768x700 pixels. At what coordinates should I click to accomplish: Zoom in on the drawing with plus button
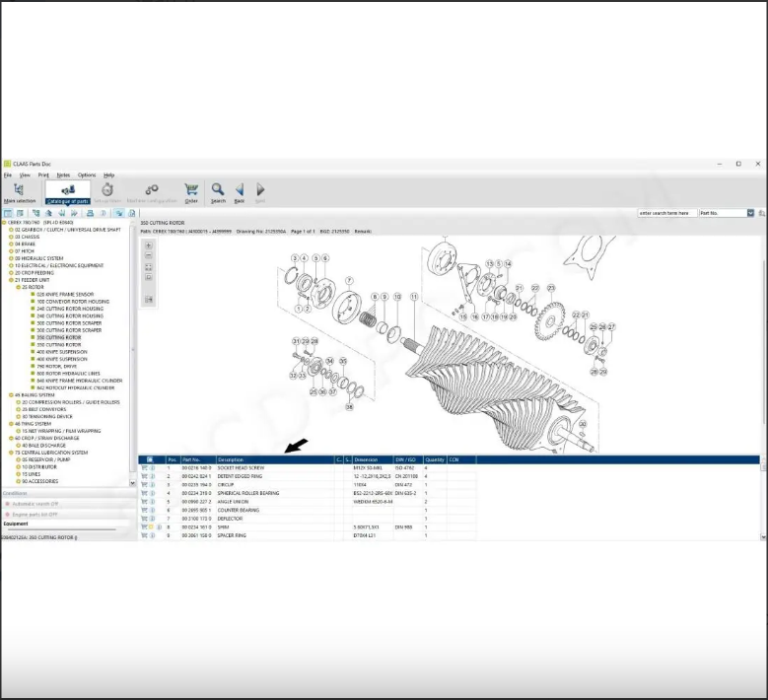pyautogui.click(x=149, y=245)
